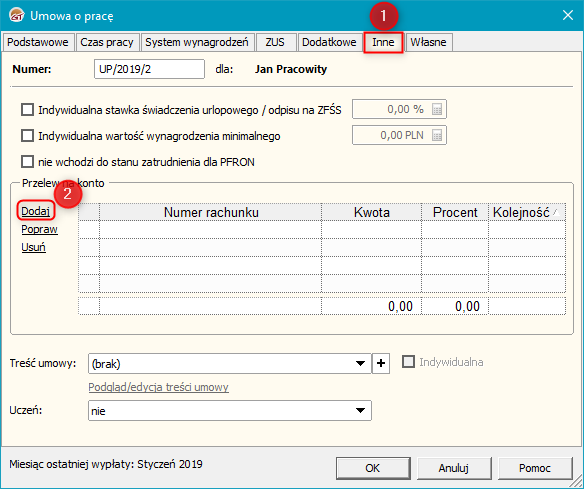Open calculator icon in ZFŚS percent field
This screenshot has width=584, height=489.
click(x=437, y=109)
